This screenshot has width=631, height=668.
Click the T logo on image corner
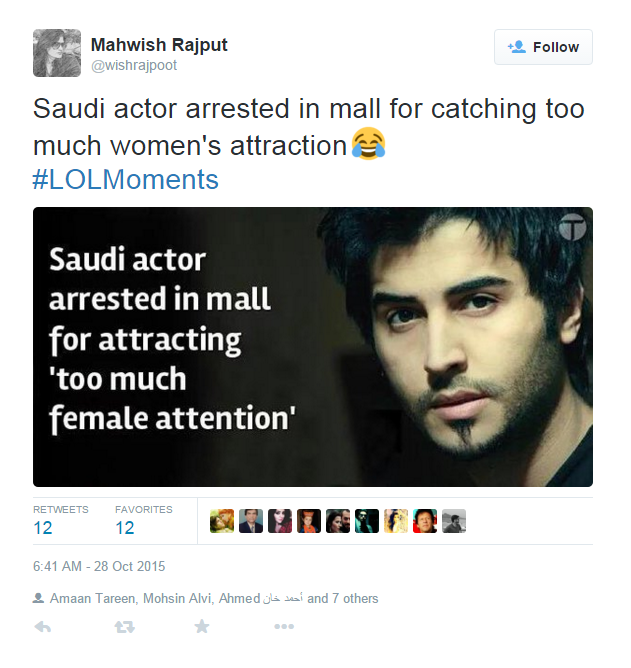coord(572,227)
